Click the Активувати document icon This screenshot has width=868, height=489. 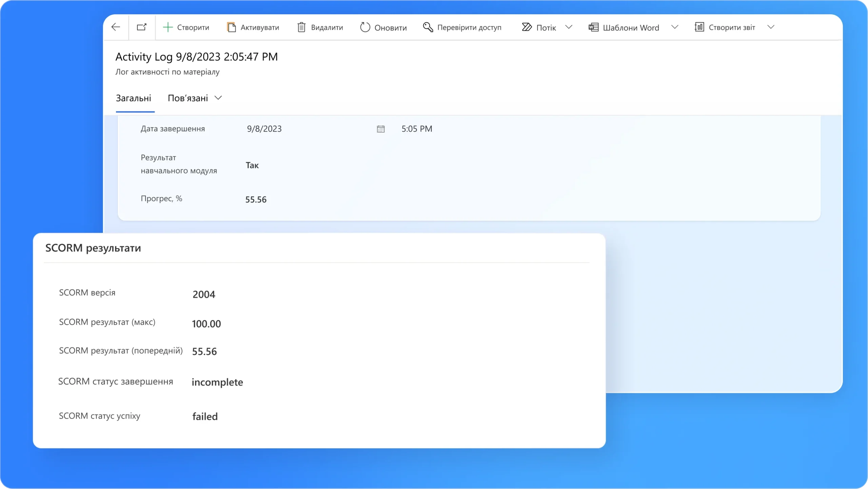(x=231, y=27)
